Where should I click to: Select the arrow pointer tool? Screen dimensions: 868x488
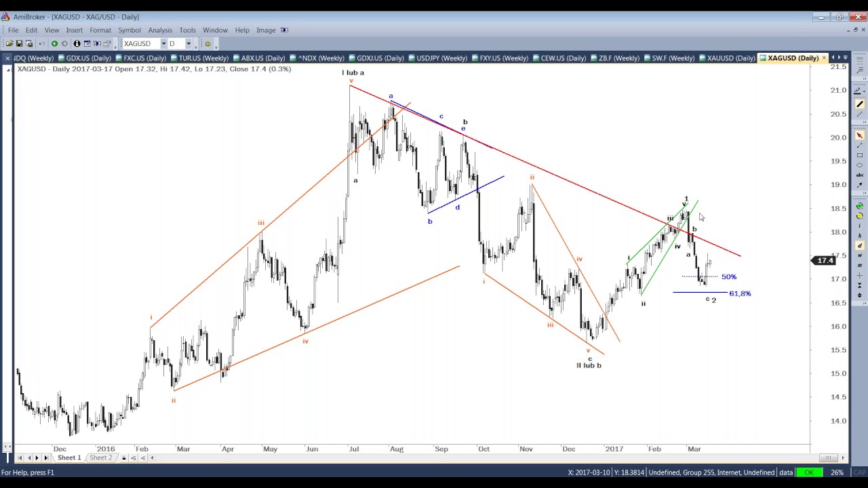click(x=859, y=135)
